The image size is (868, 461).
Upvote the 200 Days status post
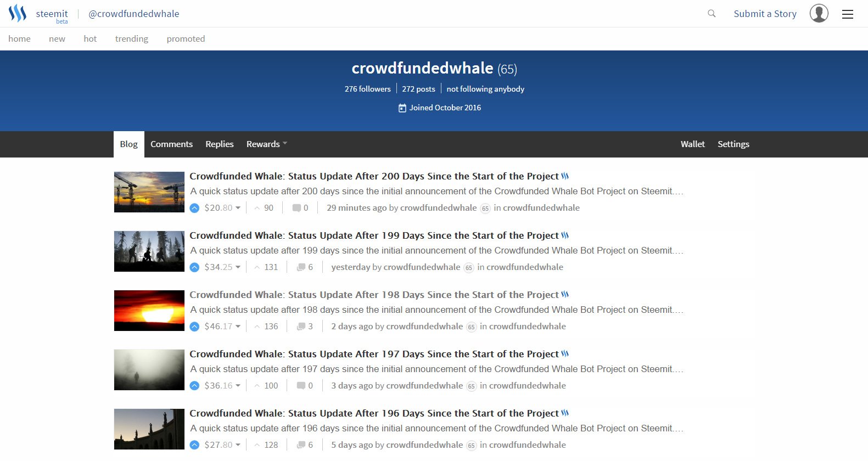194,208
